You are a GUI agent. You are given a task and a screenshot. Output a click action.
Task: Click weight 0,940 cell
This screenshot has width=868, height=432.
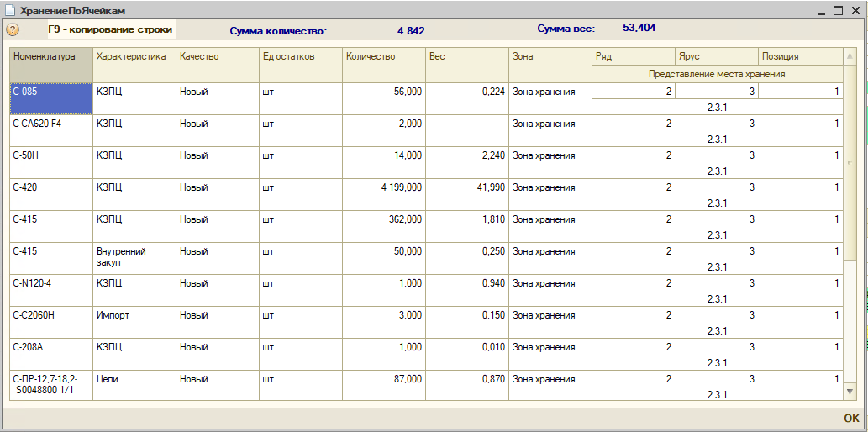click(x=467, y=290)
